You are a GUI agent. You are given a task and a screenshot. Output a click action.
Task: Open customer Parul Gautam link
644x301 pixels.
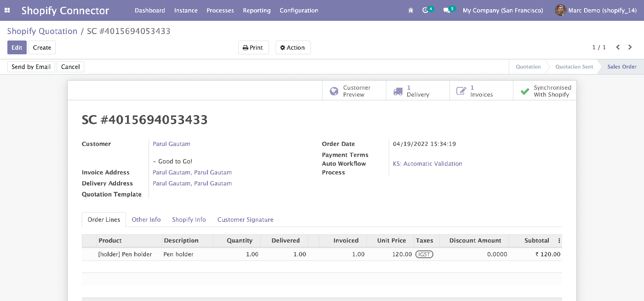pyautogui.click(x=172, y=144)
